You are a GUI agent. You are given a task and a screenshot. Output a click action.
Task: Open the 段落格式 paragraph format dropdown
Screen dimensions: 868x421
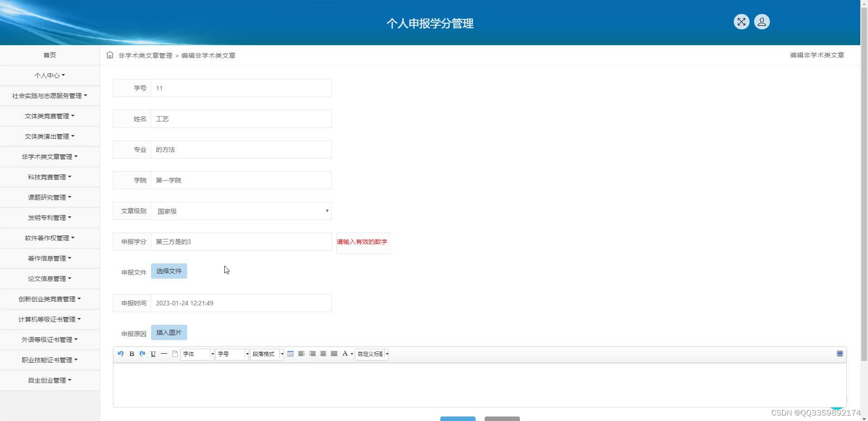[x=267, y=354]
